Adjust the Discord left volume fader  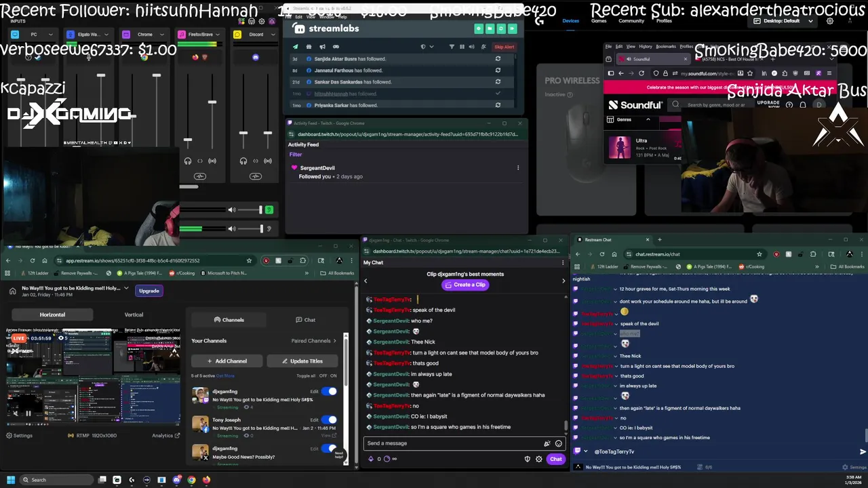click(x=243, y=133)
